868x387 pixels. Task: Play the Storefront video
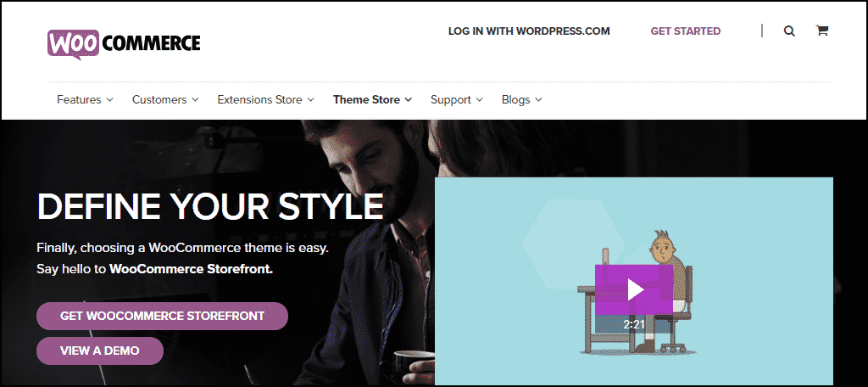coord(634,289)
